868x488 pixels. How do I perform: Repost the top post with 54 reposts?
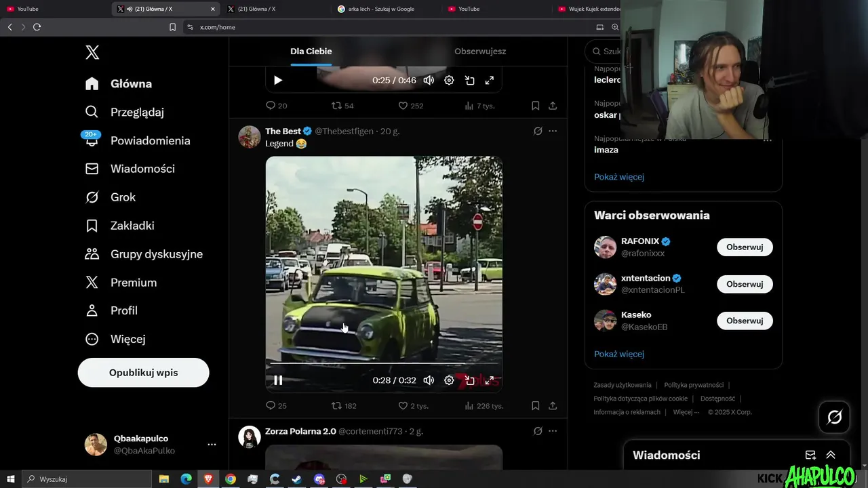pyautogui.click(x=342, y=106)
